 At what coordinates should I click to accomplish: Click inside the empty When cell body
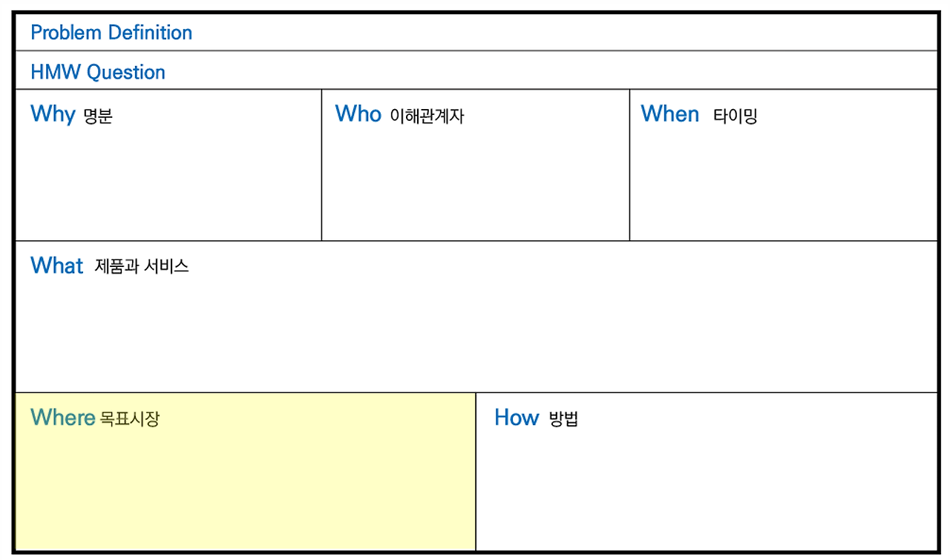coord(783,185)
